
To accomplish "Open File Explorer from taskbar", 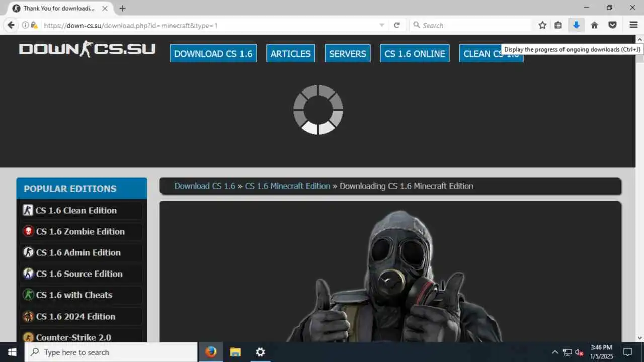I will tap(235, 352).
